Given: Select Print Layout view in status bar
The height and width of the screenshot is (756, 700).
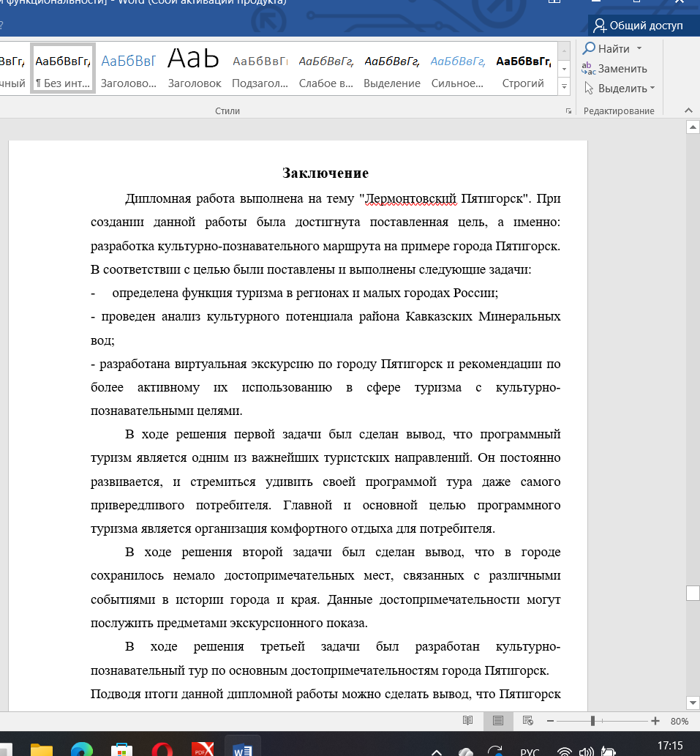Looking at the screenshot, I should (x=498, y=720).
